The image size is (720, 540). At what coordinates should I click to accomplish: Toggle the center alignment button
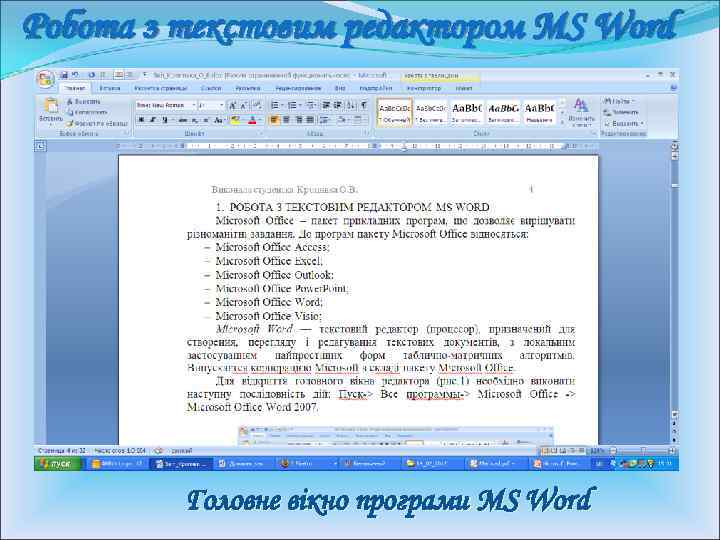pos(286,120)
